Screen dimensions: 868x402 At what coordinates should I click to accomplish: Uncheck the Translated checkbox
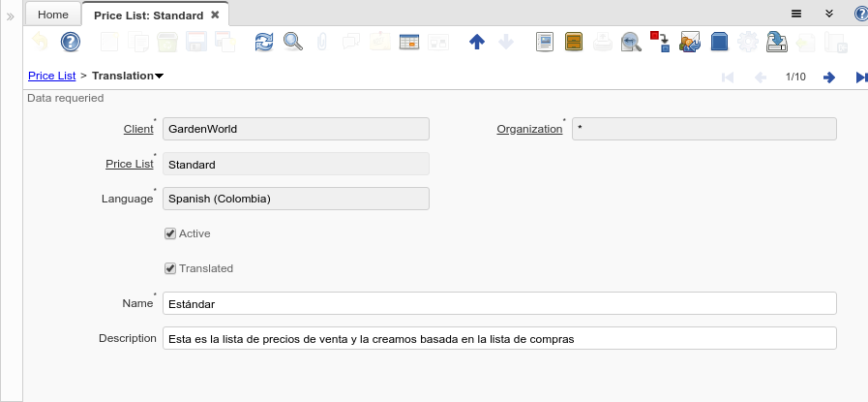click(x=170, y=268)
